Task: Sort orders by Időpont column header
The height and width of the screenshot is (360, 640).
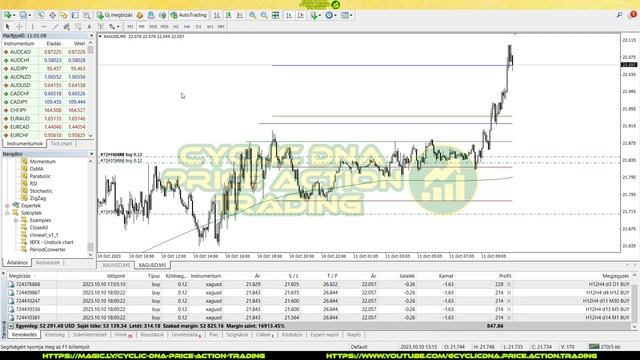Action: click(x=116, y=276)
